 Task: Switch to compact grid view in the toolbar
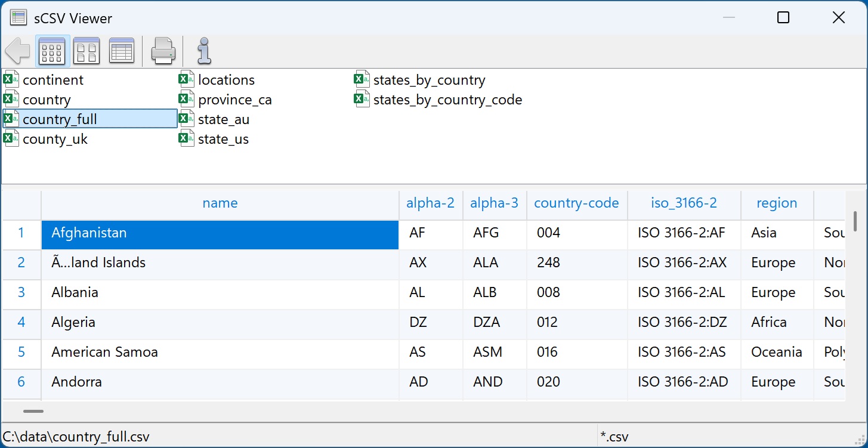click(52, 51)
